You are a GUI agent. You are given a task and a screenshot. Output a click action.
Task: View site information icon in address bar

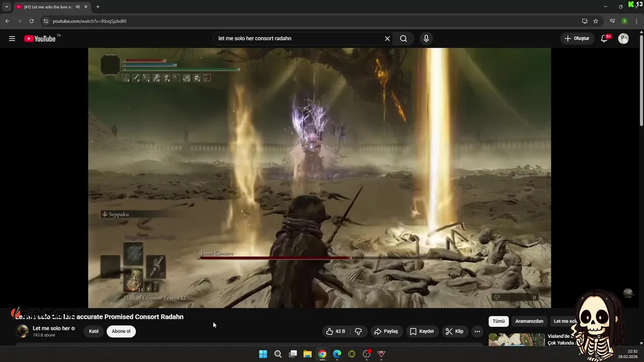coord(46,21)
